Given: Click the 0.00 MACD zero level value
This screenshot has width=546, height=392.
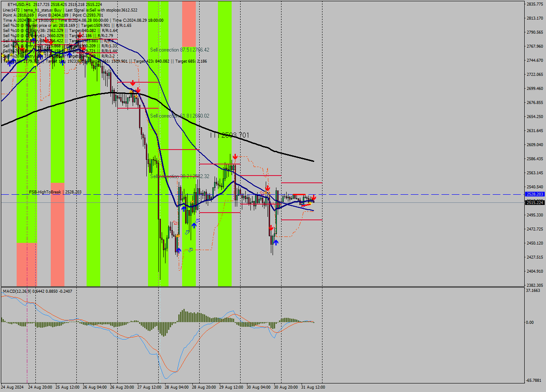Looking at the screenshot, I should pos(530,323).
